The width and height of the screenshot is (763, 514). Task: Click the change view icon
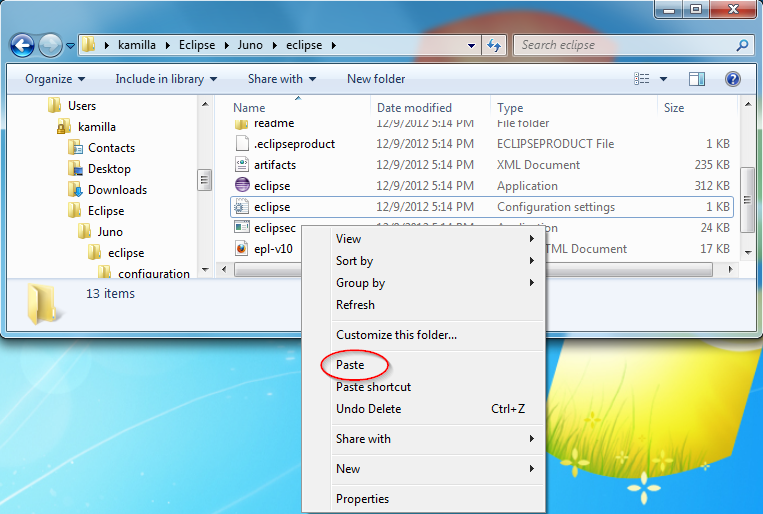(642, 79)
